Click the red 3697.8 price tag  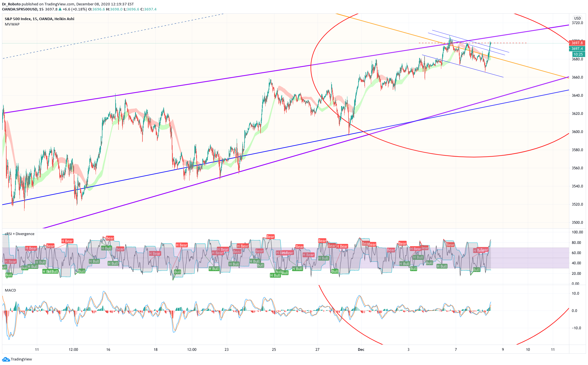577,43
